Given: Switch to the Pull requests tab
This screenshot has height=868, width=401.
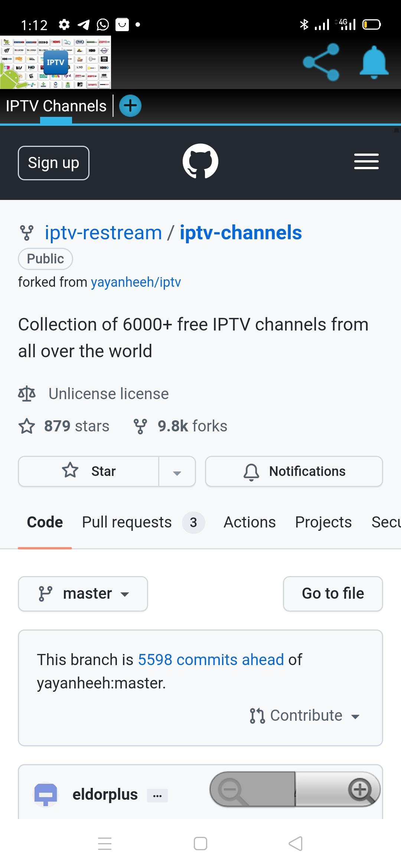Looking at the screenshot, I should 143,522.
